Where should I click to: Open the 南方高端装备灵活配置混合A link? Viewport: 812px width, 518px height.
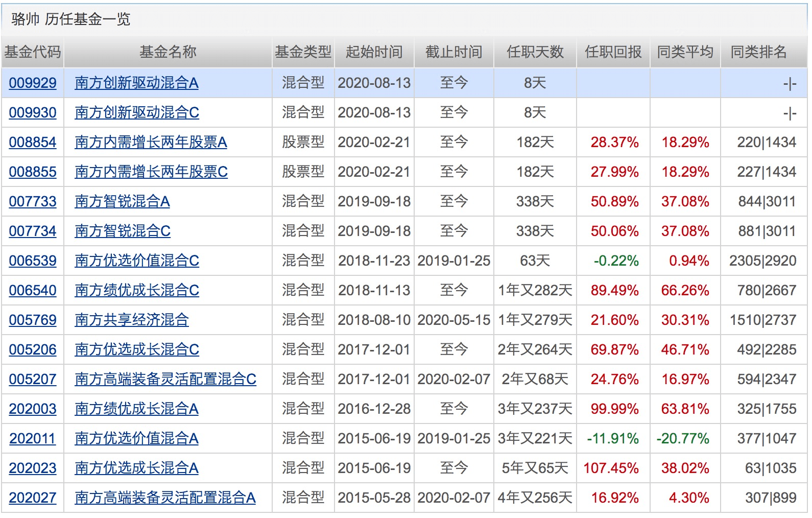click(165, 498)
